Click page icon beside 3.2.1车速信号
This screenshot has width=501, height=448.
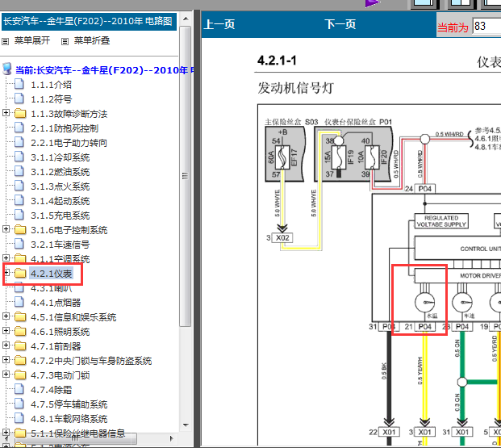point(19,244)
